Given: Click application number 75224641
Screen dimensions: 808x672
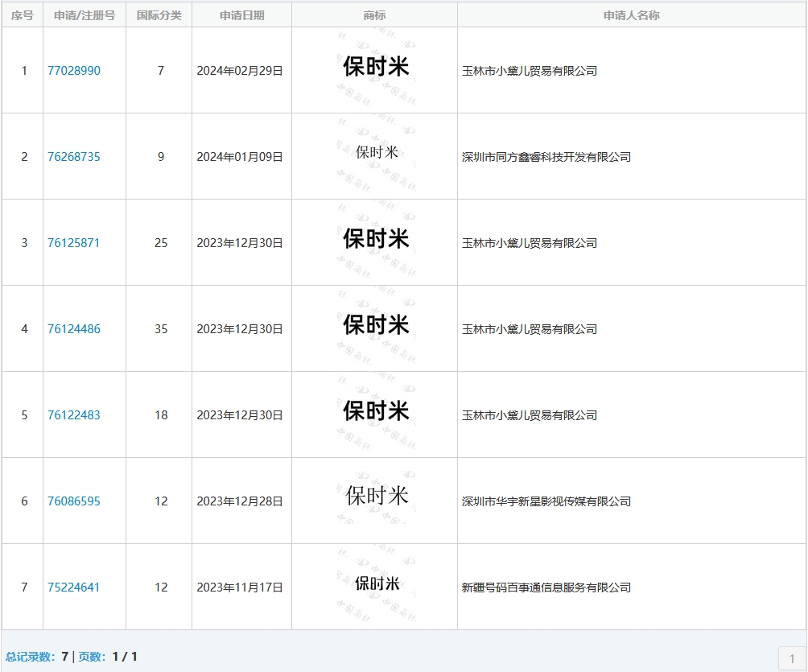Looking at the screenshot, I should [x=74, y=587].
